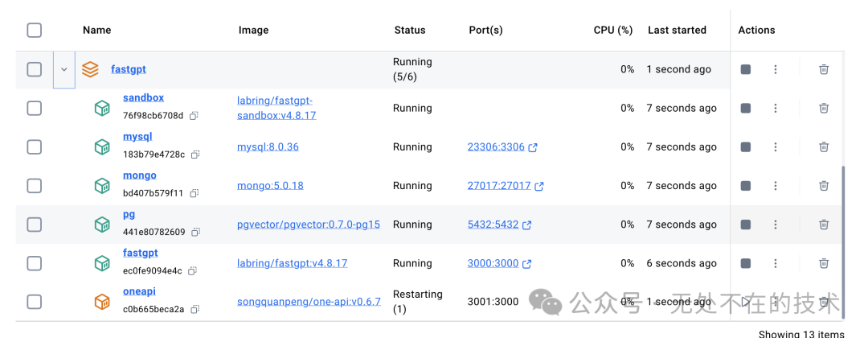The width and height of the screenshot is (868, 338).
Task: Check the mysql row checkbox
Action: click(x=35, y=146)
